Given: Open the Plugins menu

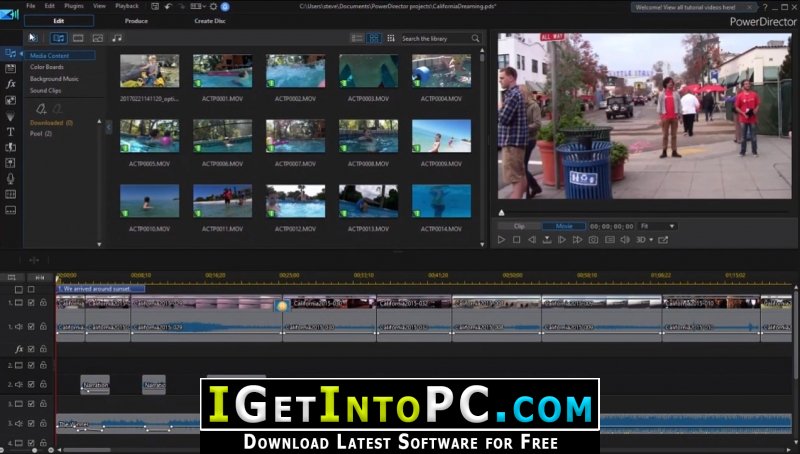Looking at the screenshot, I should (74, 6).
